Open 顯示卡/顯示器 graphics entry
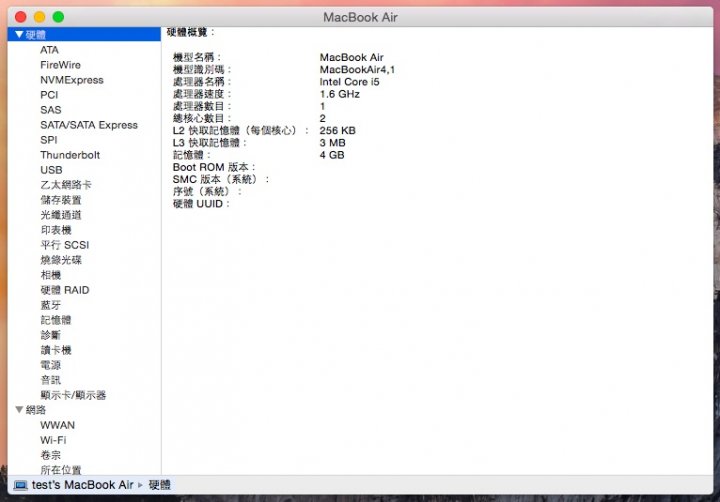Viewport: 720px width, 502px height. (x=73, y=395)
